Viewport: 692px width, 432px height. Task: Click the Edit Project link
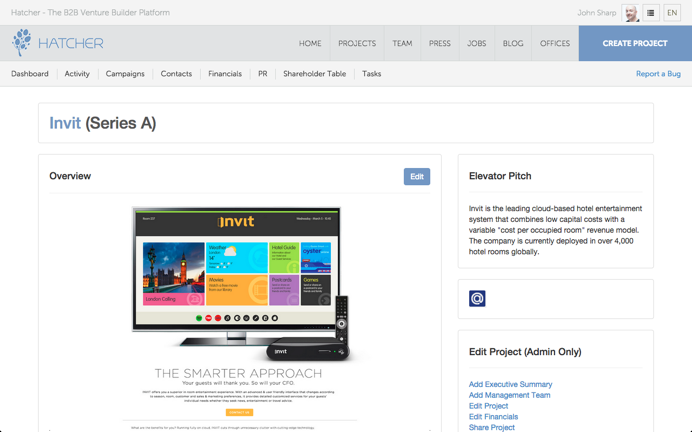pos(488,406)
